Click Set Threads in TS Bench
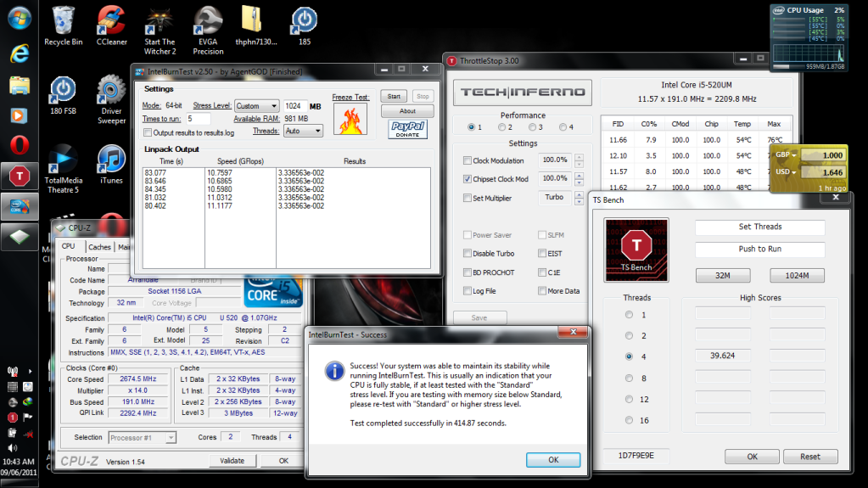The image size is (868, 488). (x=760, y=227)
